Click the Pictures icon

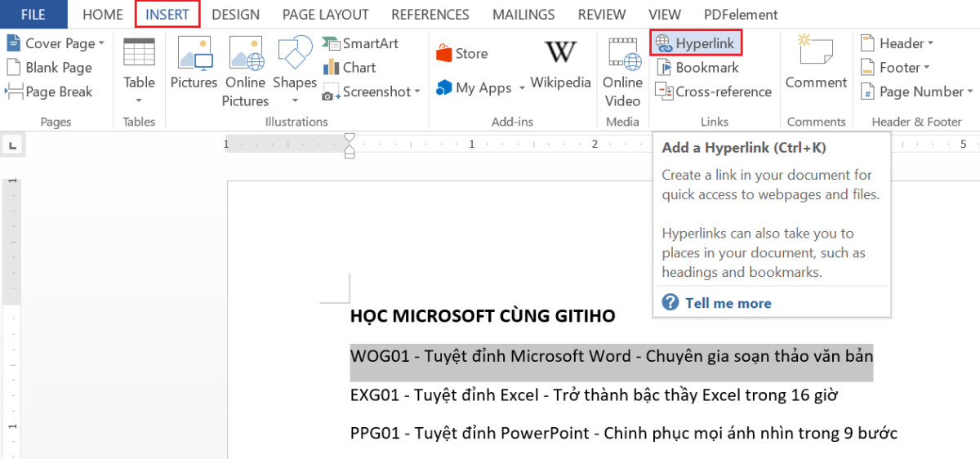click(194, 54)
